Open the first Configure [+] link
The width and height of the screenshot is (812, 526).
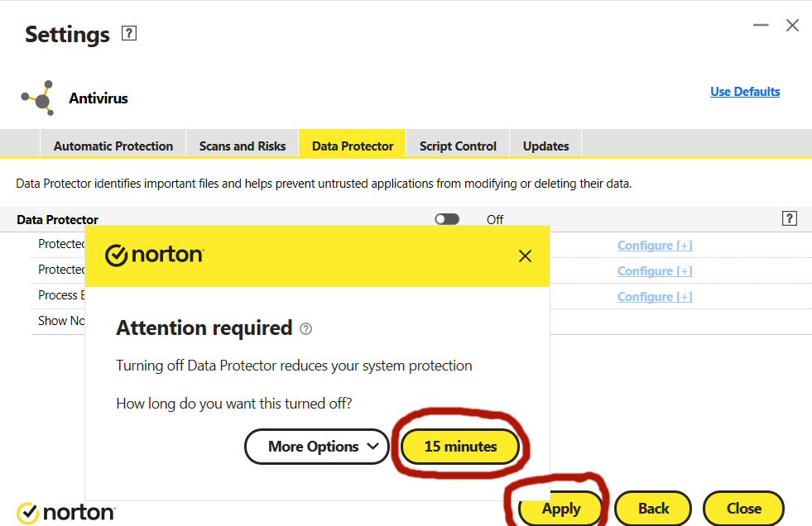pyautogui.click(x=655, y=246)
